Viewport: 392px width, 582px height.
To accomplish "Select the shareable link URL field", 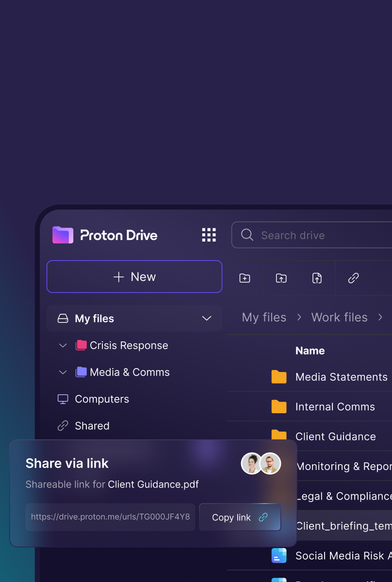I will (111, 517).
